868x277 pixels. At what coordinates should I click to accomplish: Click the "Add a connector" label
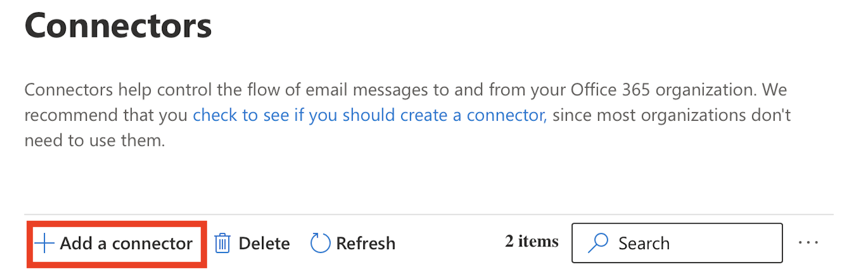pos(126,244)
